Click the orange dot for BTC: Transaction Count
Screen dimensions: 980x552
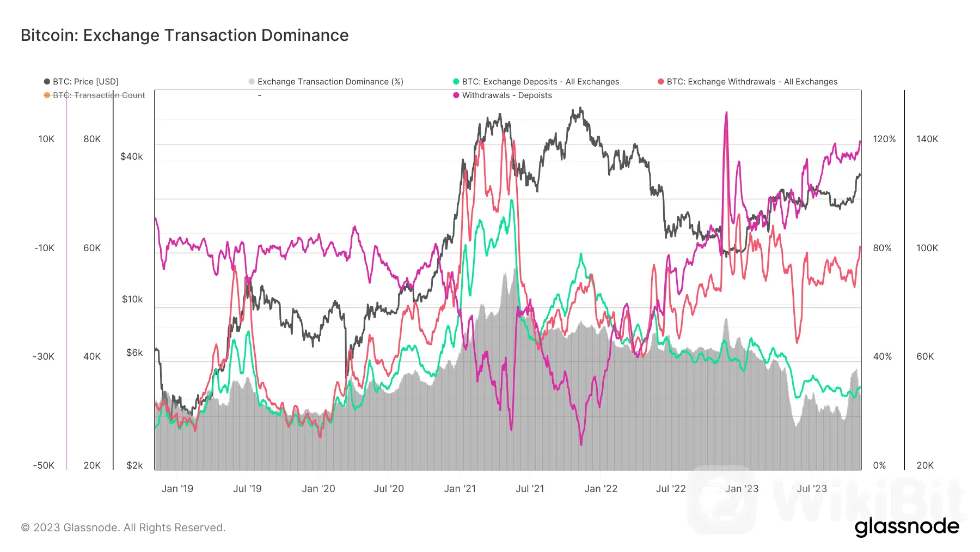coord(47,95)
